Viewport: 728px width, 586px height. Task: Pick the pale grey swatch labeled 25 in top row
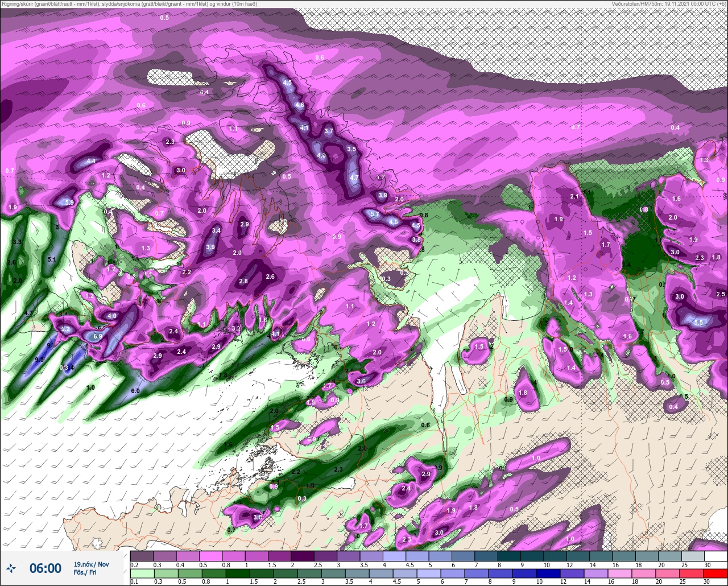click(692, 556)
